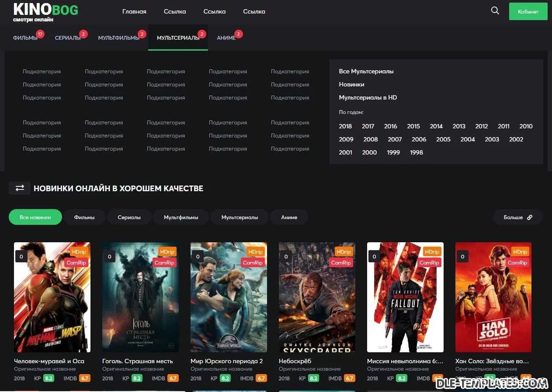Click CamRip badge on Небоскрёб poster
Viewport: 552px width, 392px height.
(341, 263)
